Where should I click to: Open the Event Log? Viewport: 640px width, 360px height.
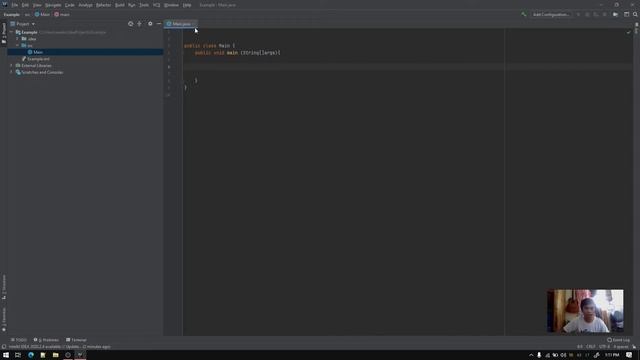[619, 340]
